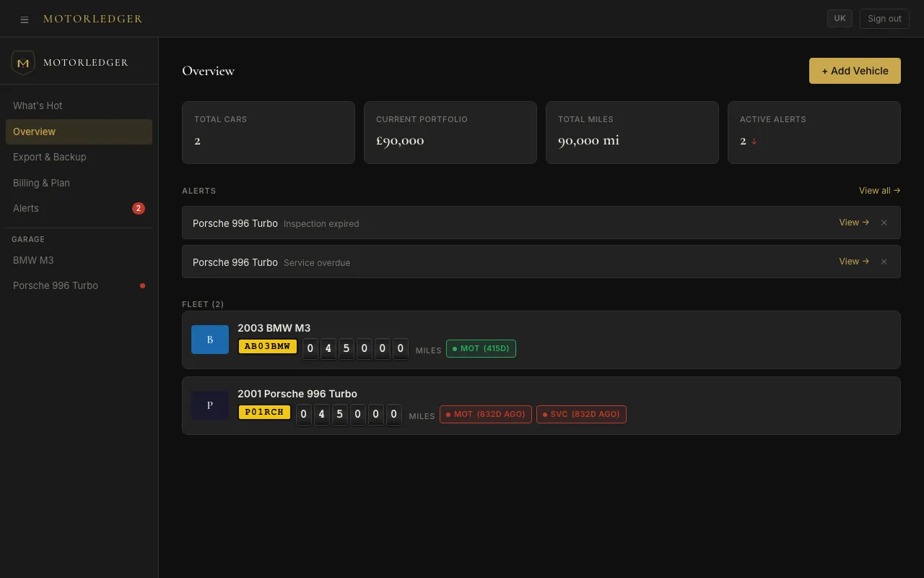
Task: Click 'Inspection expired' alert text
Action: [321, 224]
